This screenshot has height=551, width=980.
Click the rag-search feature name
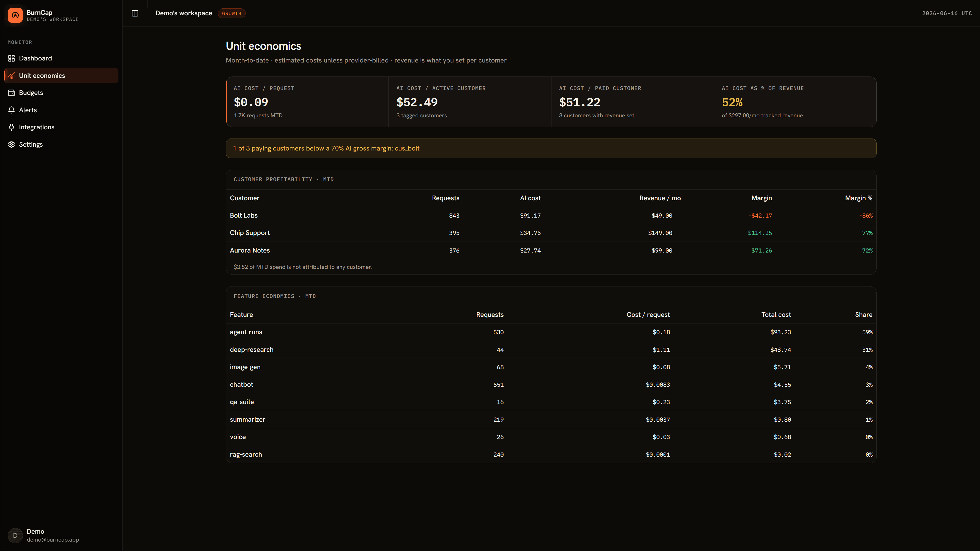point(246,454)
